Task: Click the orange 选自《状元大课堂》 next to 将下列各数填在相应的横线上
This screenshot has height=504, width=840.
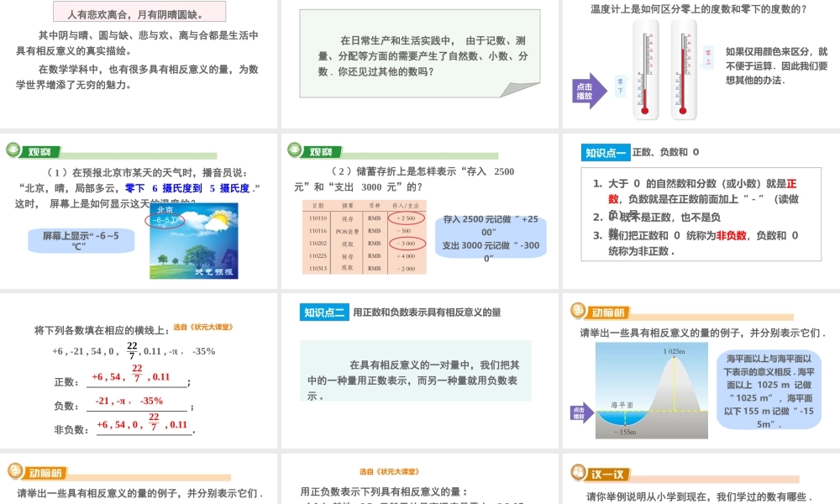Action: pos(203,327)
